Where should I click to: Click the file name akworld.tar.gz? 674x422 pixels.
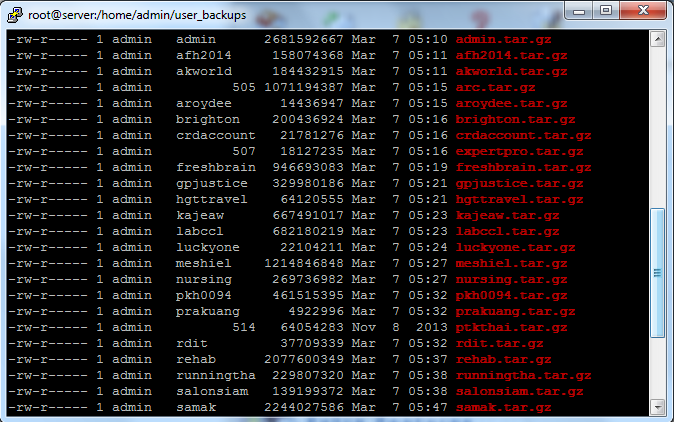[x=511, y=71]
